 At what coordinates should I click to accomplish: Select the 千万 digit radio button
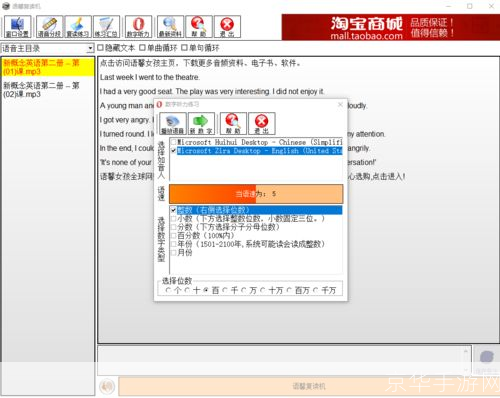point(315,290)
